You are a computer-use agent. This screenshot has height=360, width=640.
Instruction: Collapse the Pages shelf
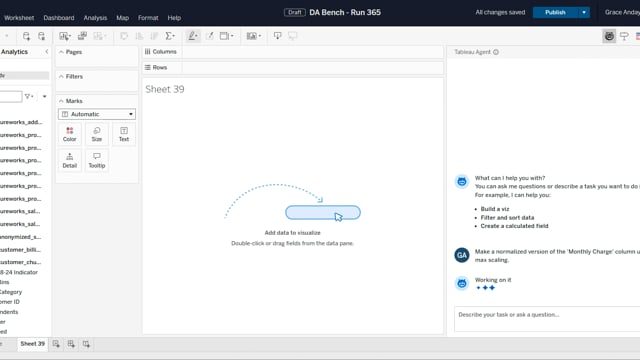(x=61, y=52)
